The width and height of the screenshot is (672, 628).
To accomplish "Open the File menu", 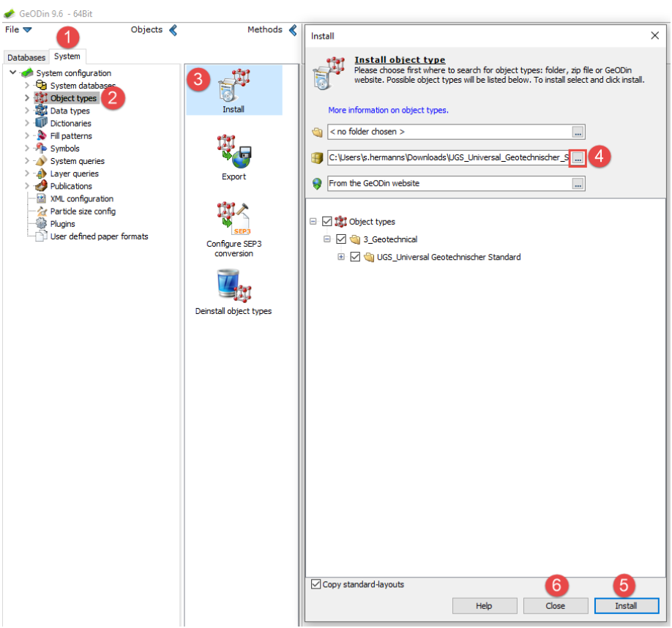I will [18, 30].
